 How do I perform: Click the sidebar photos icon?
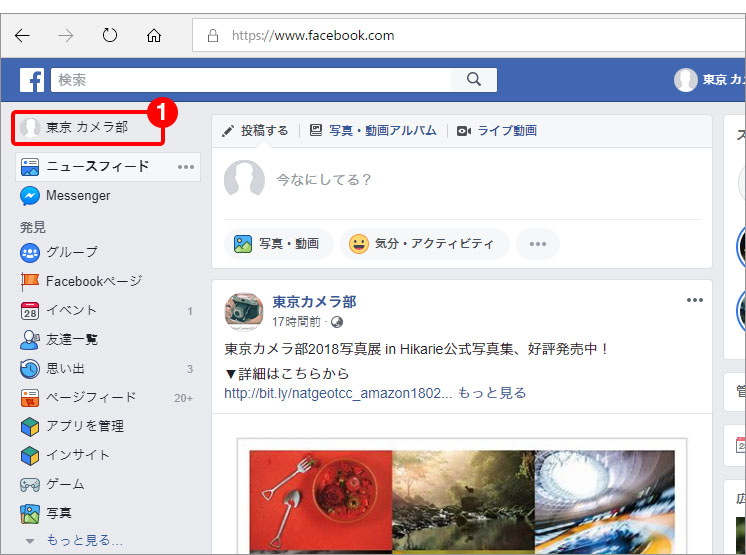click(29, 514)
